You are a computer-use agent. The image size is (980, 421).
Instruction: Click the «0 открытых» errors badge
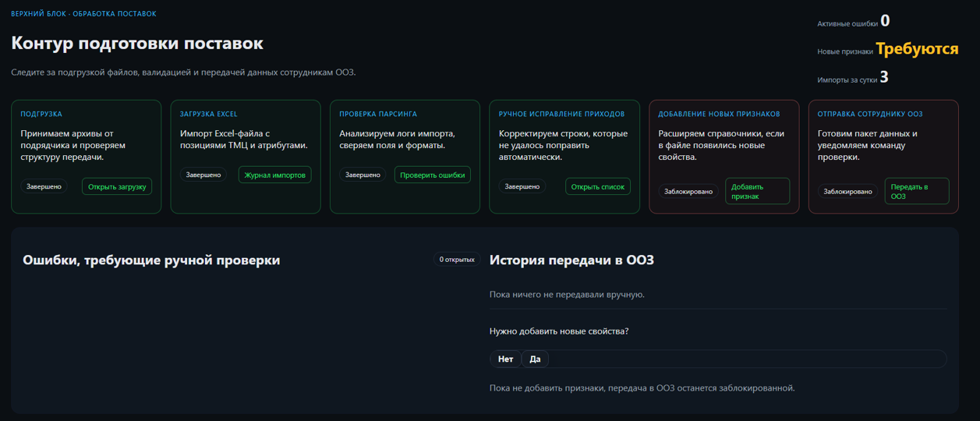(x=456, y=260)
